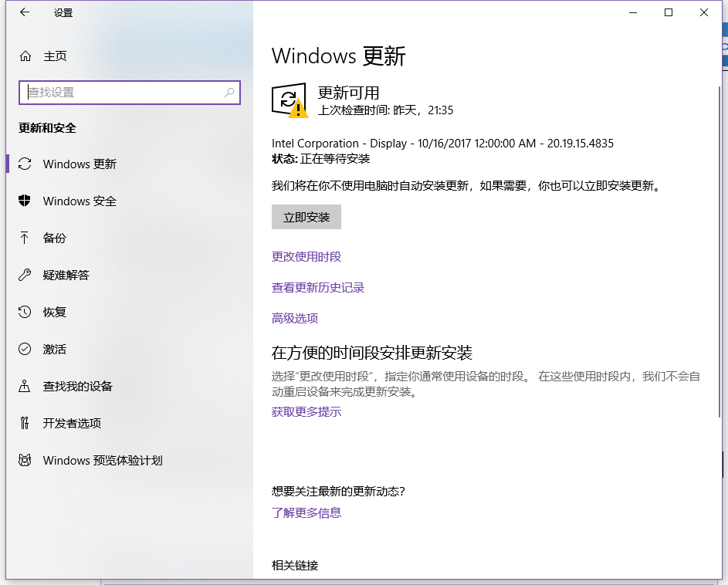This screenshot has width=728, height=585.
Task: Click the 上次检查时间 text
Action: tap(386, 110)
